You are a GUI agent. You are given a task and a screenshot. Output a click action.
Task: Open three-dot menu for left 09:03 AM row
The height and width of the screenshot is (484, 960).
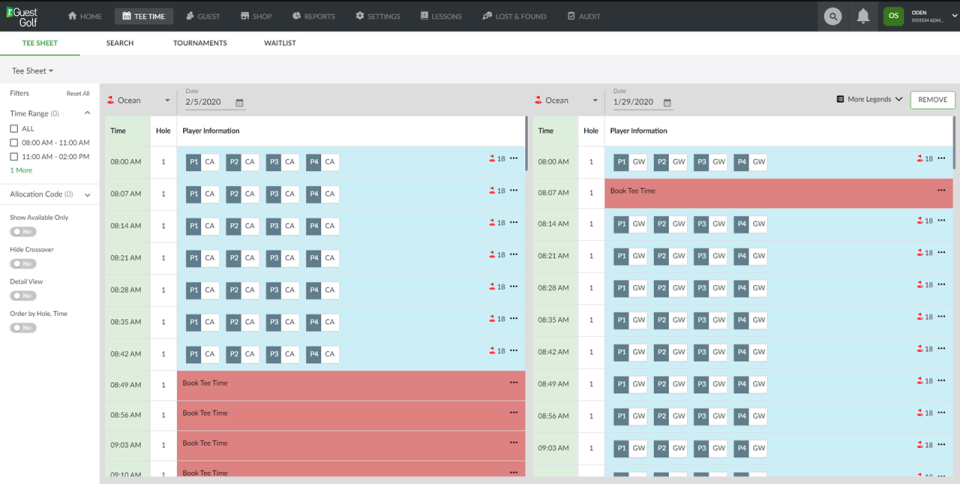[514, 442]
